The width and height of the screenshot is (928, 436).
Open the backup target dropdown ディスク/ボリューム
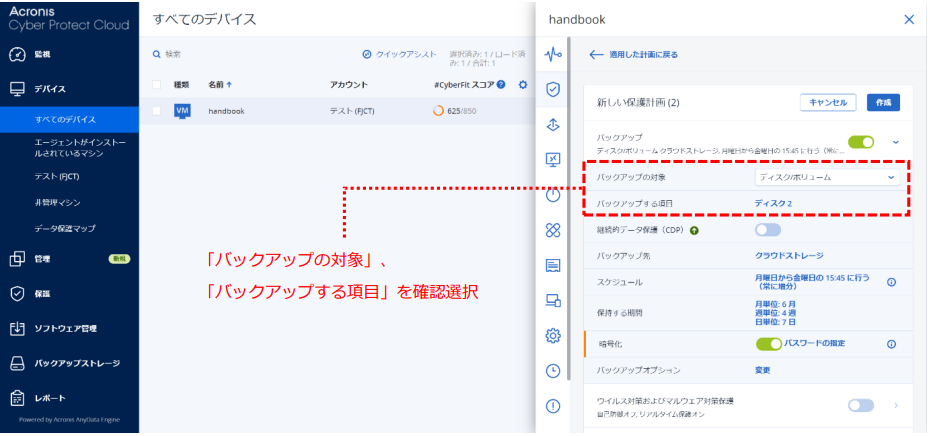click(x=827, y=177)
